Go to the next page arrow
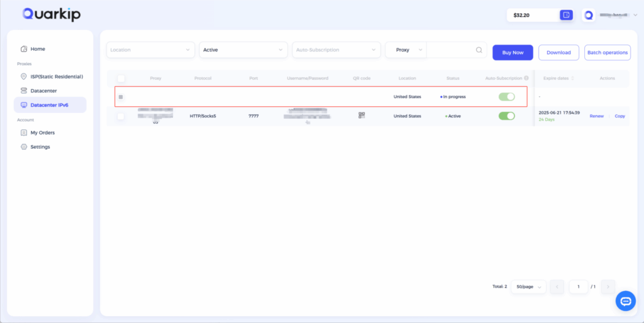Viewport: 644px width, 323px height. click(608, 287)
